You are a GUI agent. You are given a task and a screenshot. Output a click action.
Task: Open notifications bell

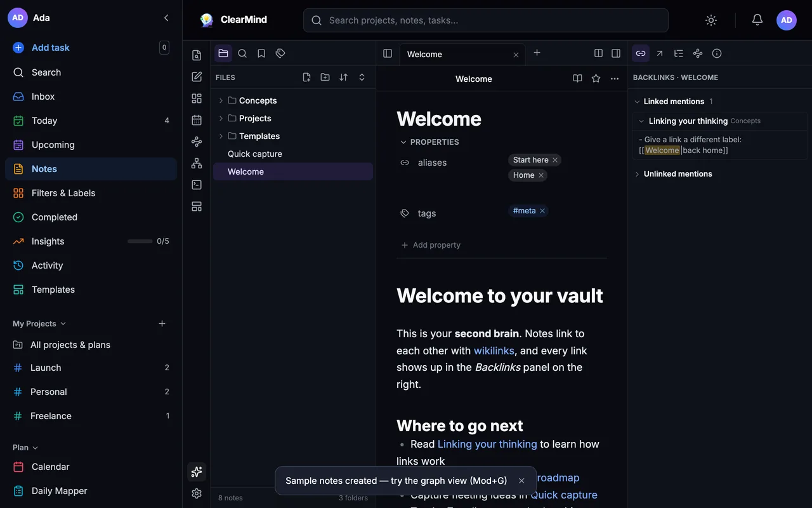click(757, 20)
